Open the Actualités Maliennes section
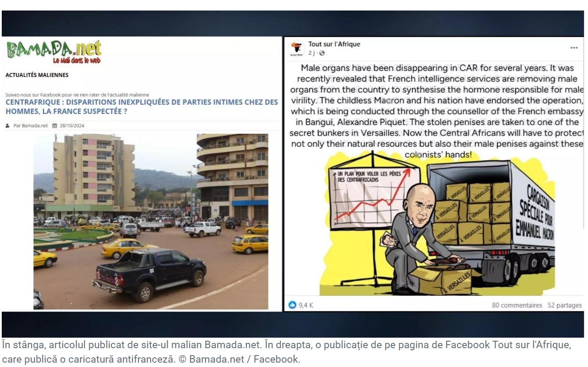 tap(37, 75)
